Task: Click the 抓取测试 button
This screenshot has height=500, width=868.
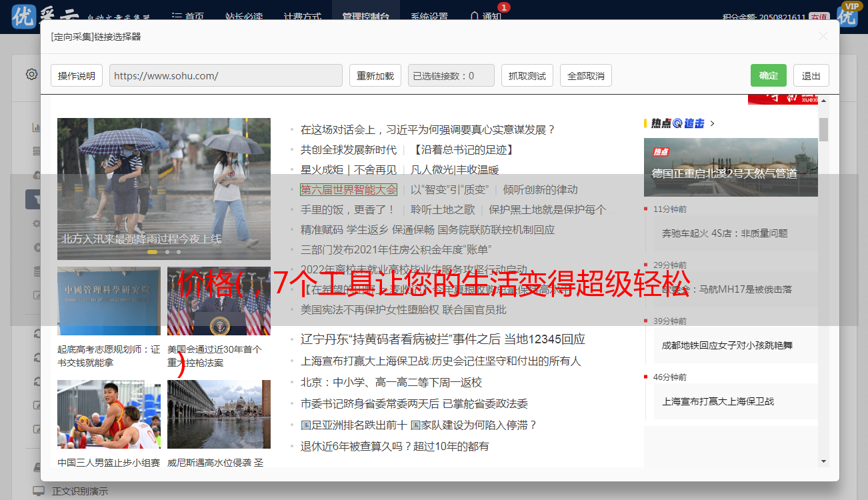Action: pos(527,76)
